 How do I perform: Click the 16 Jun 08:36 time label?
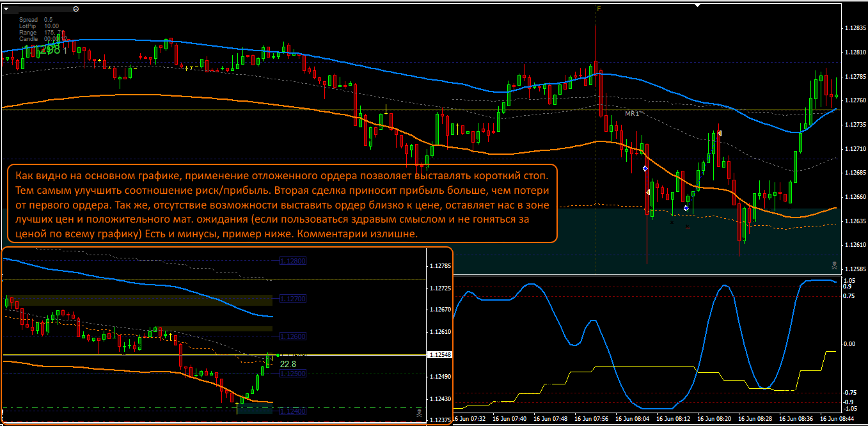pyautogui.click(x=798, y=420)
